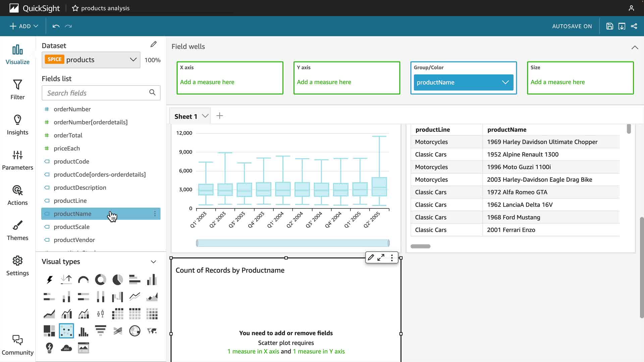Image resolution: width=644 pixels, height=362 pixels.
Task: Choose the pie chart visual type
Action: point(117,280)
